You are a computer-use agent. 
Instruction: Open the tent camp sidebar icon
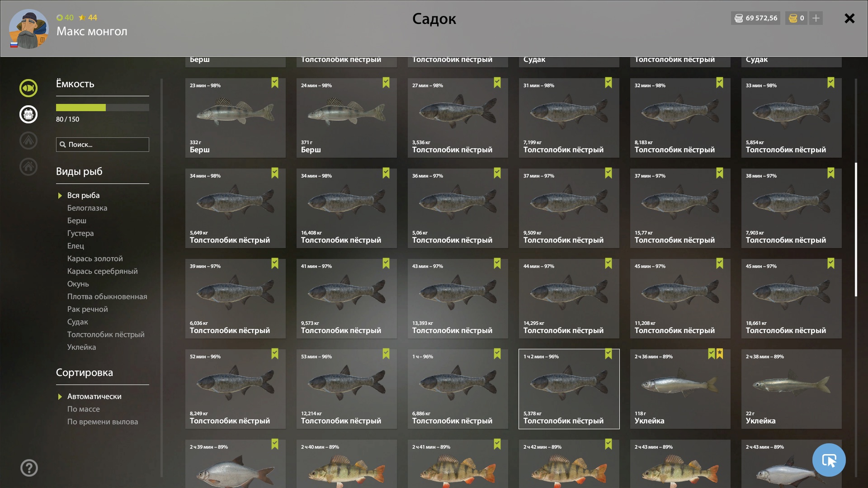coord(28,141)
